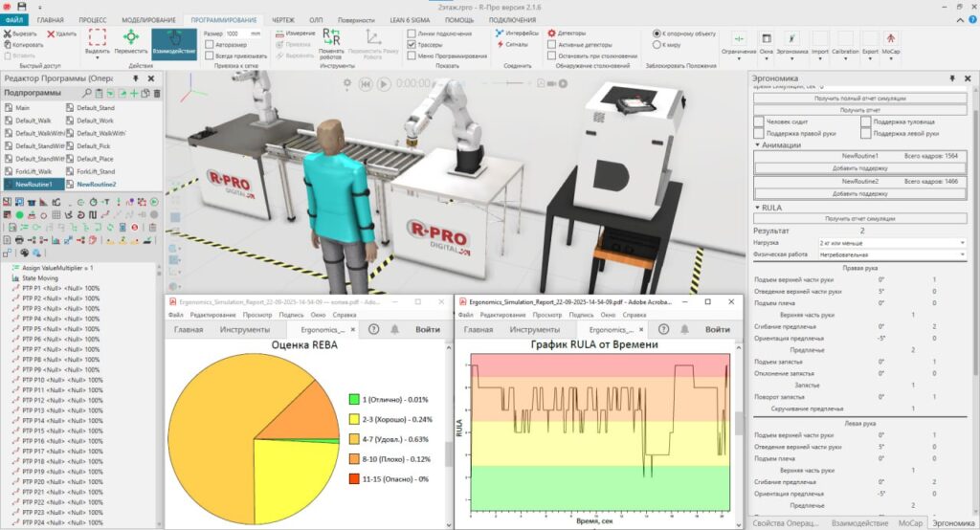This screenshot has height=530, width=980.
Task: Click the Эргономика ribbon icon
Action: [x=791, y=41]
